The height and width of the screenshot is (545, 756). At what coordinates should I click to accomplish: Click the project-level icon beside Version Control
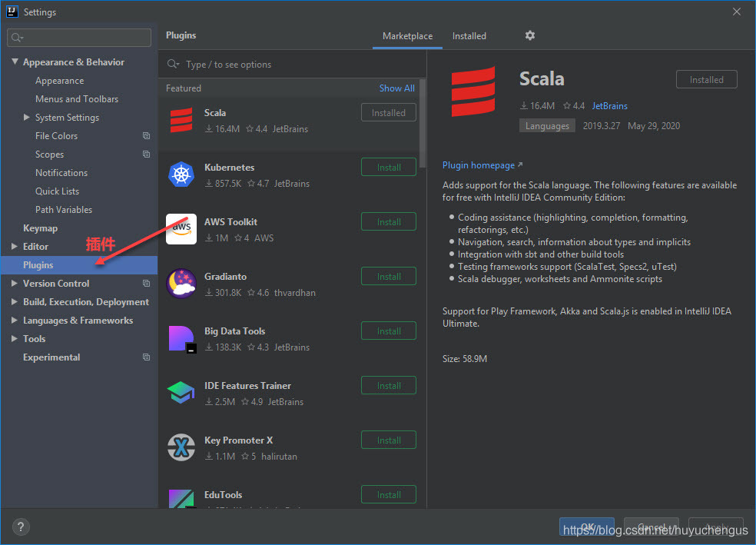tap(146, 284)
